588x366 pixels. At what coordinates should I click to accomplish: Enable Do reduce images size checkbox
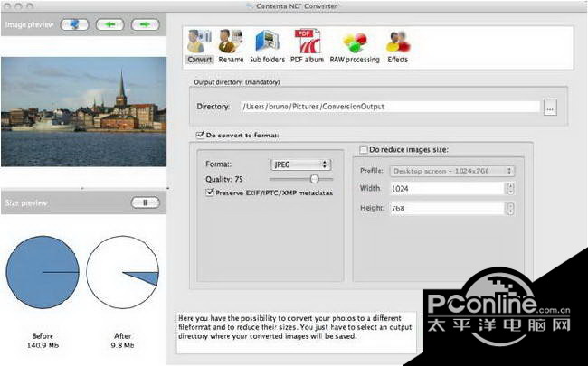[364, 150]
